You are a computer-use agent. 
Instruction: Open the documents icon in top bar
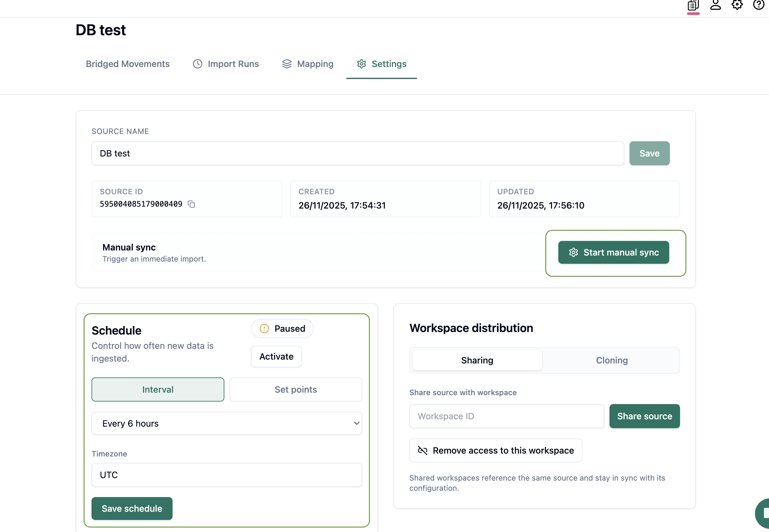tap(693, 6)
